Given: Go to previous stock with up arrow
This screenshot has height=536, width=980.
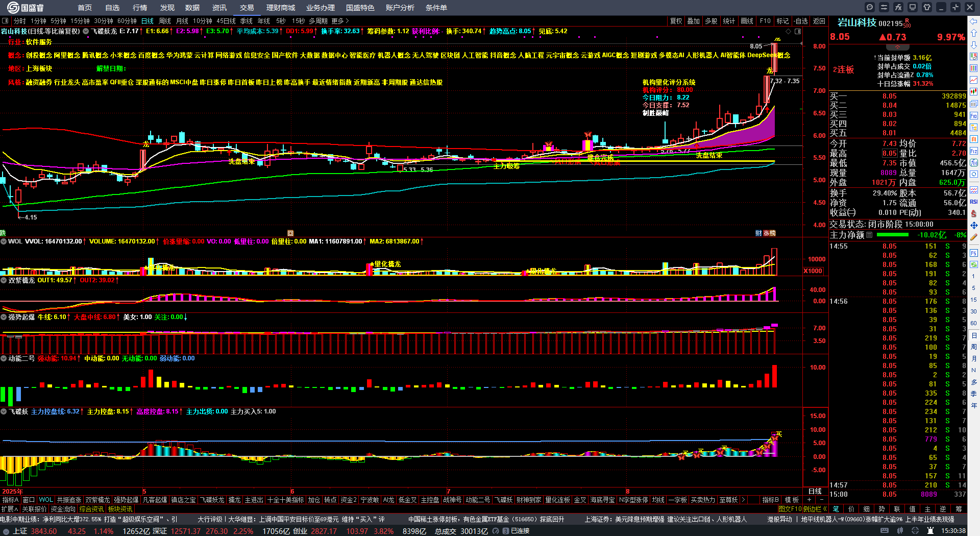Looking at the screenshot, I should [974, 33].
